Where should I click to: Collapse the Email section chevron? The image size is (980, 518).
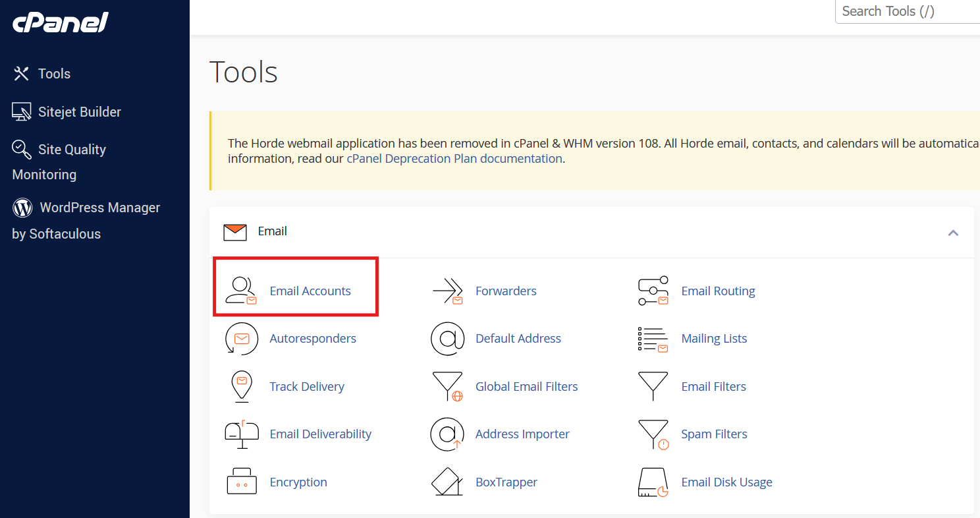coord(953,232)
